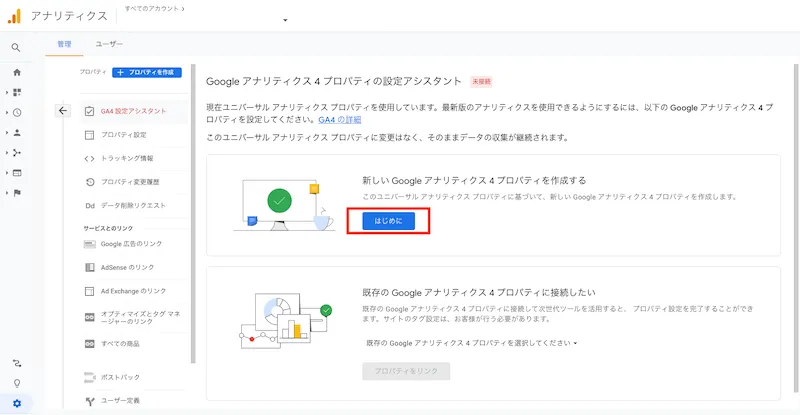Select GA4 設定アシスタント menu item

coord(134,111)
